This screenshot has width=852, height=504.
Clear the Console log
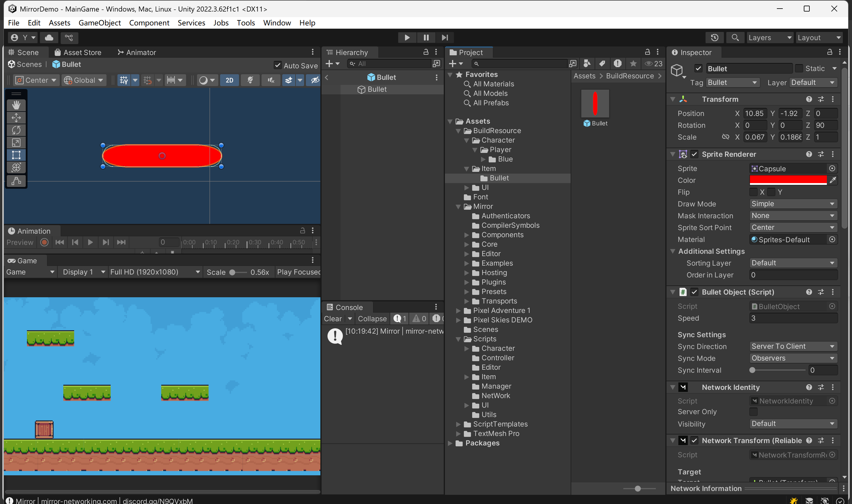tap(333, 319)
